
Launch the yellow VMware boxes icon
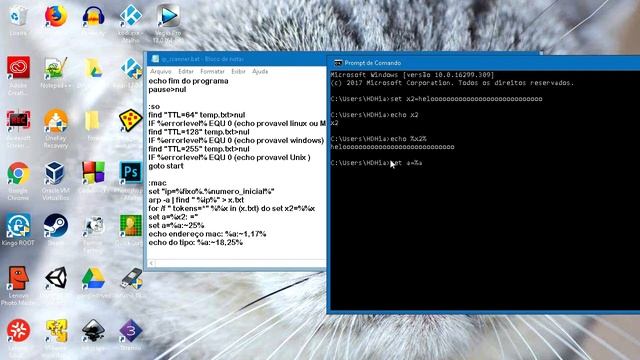[56, 331]
